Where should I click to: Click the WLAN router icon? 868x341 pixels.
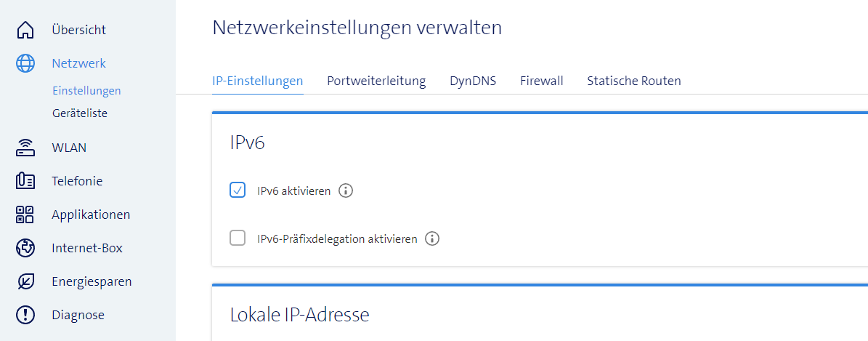[25, 148]
